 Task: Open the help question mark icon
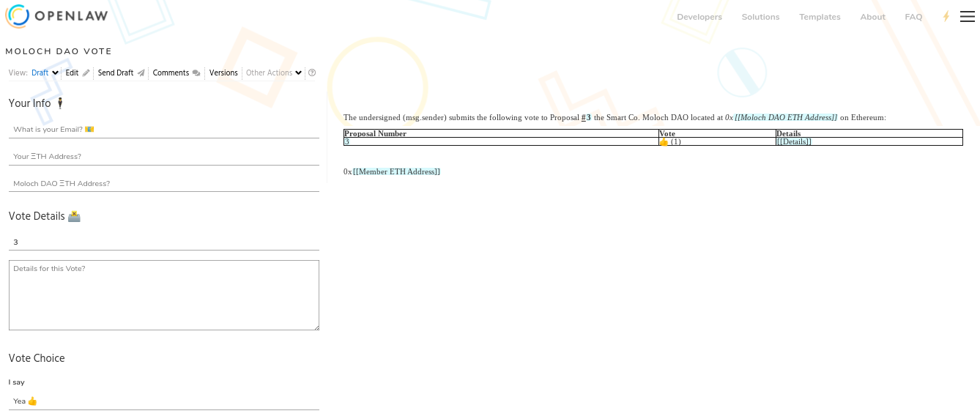click(312, 73)
